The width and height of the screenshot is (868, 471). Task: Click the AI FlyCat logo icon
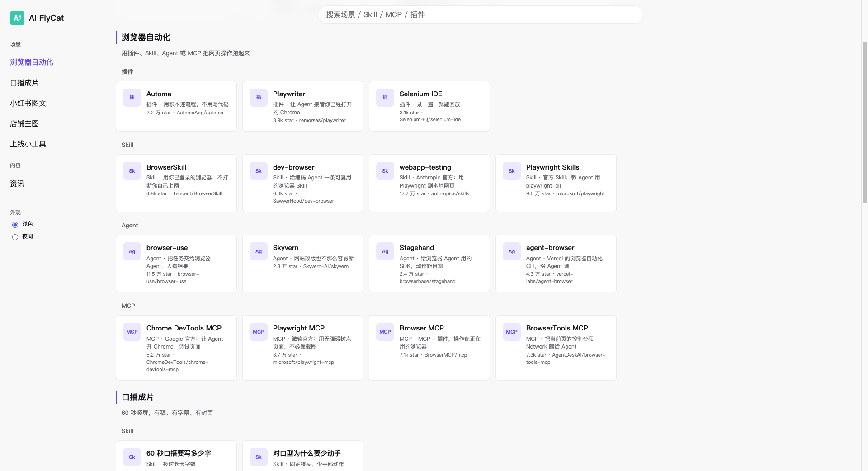pos(17,18)
